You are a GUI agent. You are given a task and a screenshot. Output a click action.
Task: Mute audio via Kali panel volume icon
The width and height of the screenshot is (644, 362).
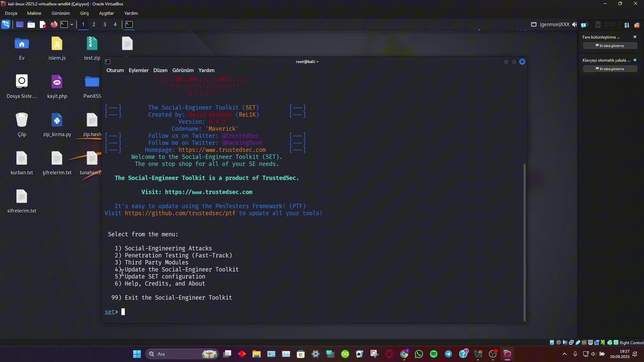click(575, 24)
